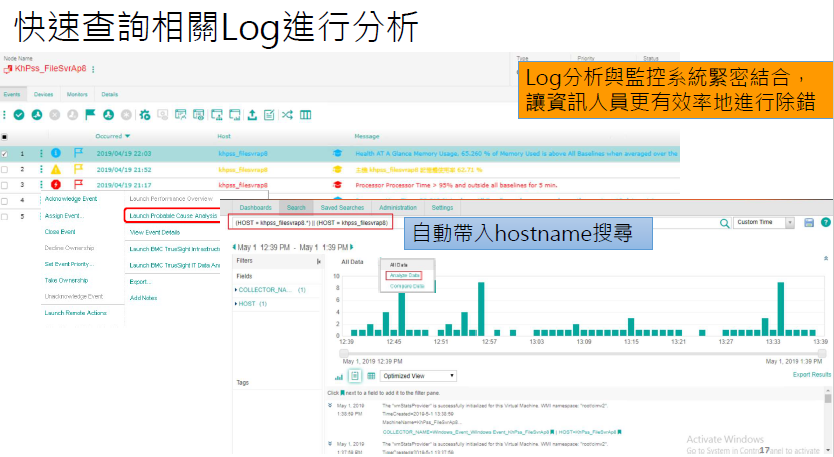Open row 2 three-dot action menu
834x457 pixels.
pos(41,169)
